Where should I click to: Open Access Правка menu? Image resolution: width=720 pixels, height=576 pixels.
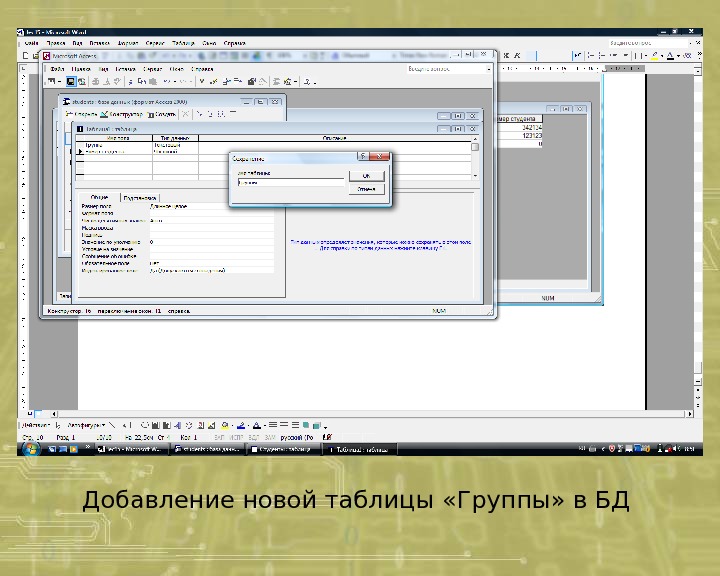coord(81,69)
